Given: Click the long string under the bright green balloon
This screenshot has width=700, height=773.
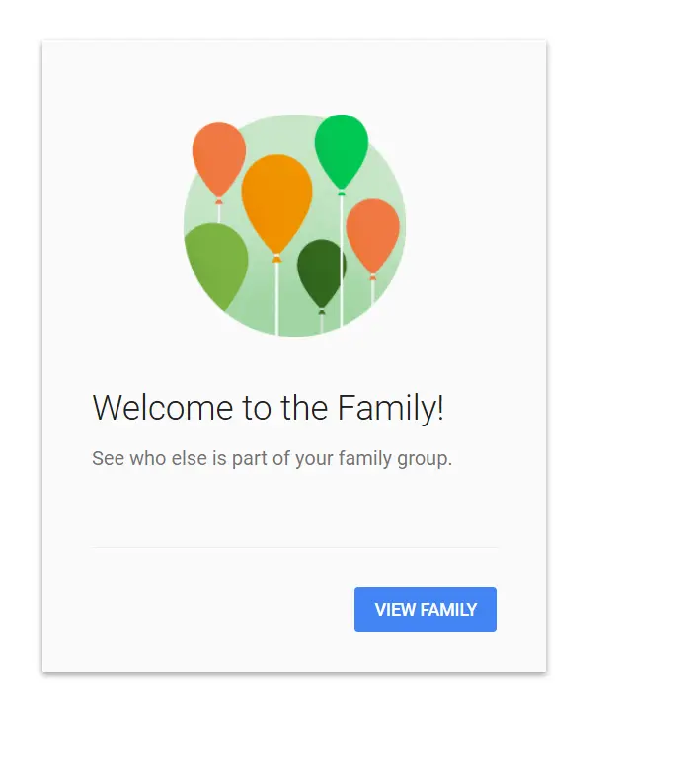Looking at the screenshot, I should tap(342, 261).
